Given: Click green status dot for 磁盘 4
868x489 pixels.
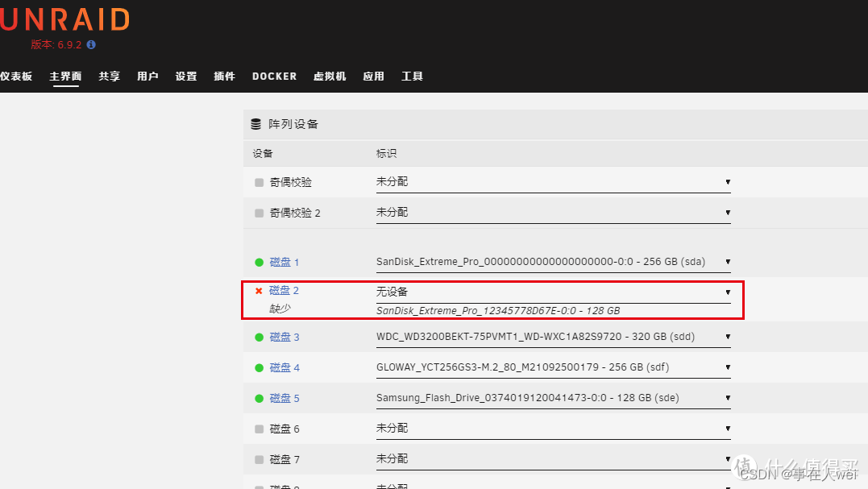Looking at the screenshot, I should (259, 368).
